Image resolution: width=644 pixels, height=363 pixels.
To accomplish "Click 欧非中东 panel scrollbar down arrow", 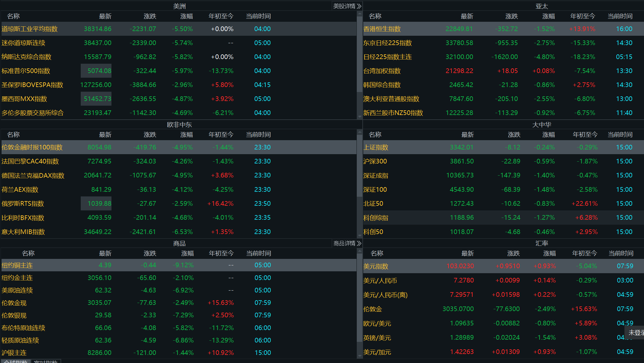I will coord(360,236).
